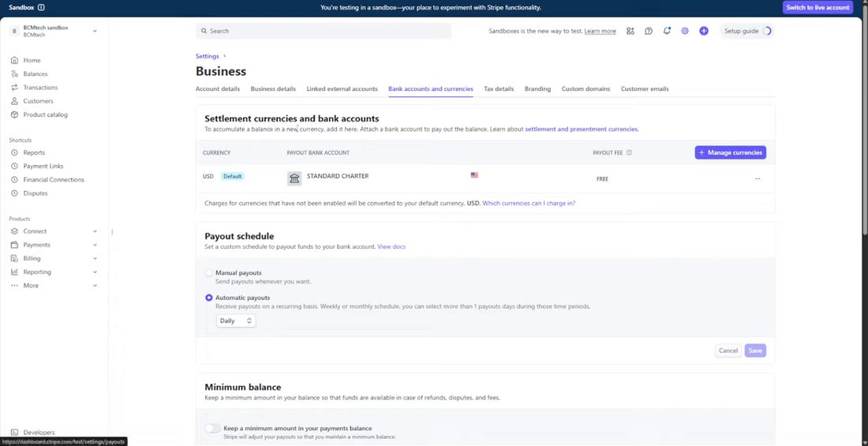The width and height of the screenshot is (868, 446).
Task: Open the Setup guide button
Action: click(746, 31)
